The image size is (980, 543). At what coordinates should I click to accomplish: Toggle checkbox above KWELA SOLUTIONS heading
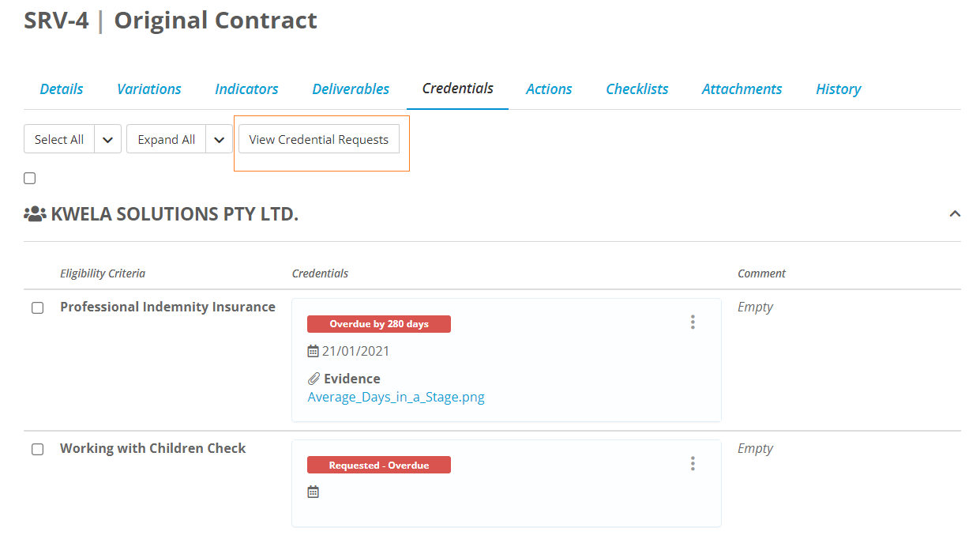[30, 178]
